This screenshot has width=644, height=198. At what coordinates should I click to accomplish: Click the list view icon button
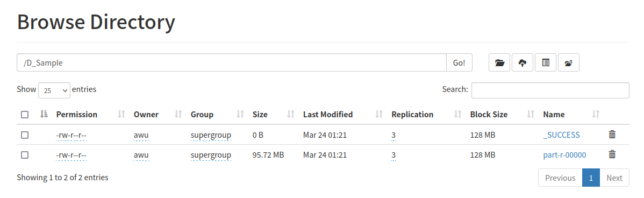[546, 62]
